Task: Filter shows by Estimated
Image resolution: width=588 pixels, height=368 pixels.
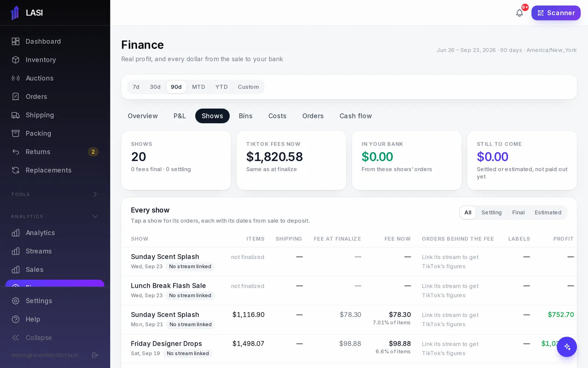Action: (x=548, y=212)
